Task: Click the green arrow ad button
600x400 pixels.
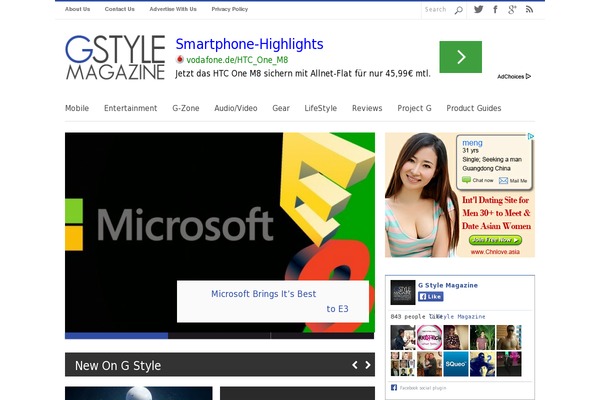Action: (x=461, y=57)
